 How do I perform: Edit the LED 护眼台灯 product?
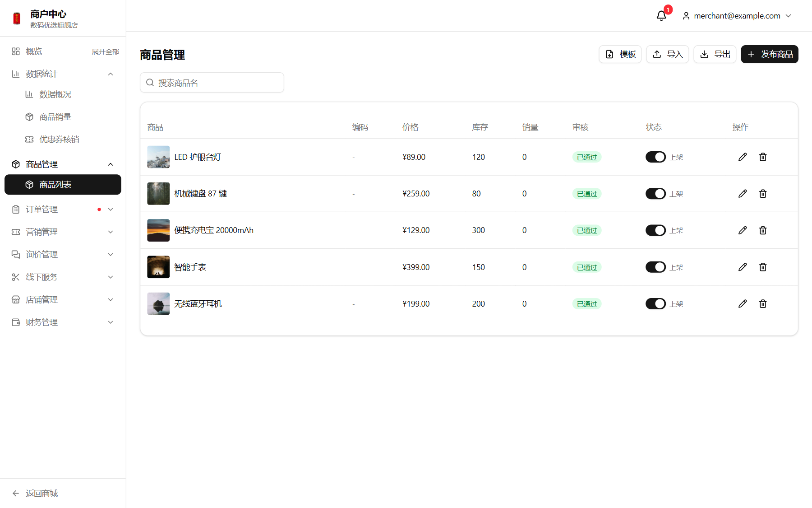pyautogui.click(x=743, y=157)
